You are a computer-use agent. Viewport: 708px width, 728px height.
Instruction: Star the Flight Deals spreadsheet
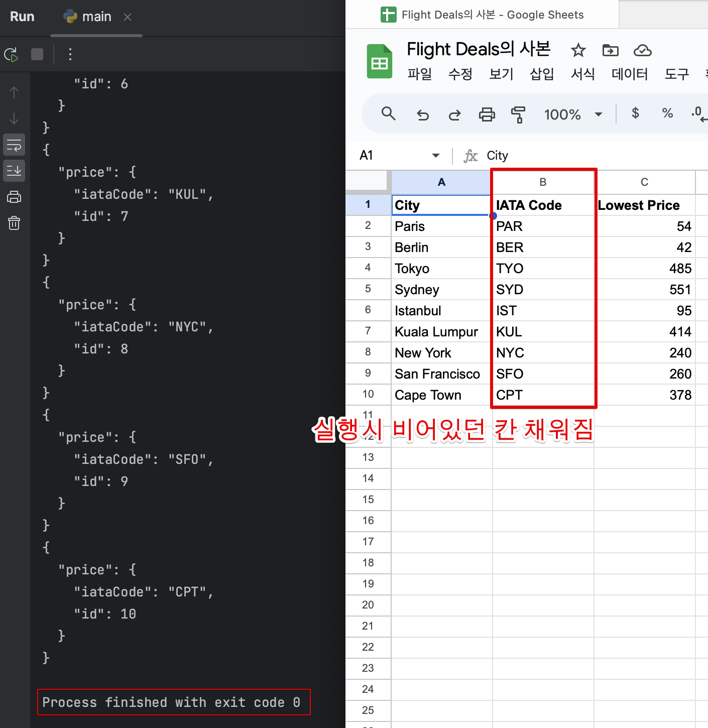point(578,50)
